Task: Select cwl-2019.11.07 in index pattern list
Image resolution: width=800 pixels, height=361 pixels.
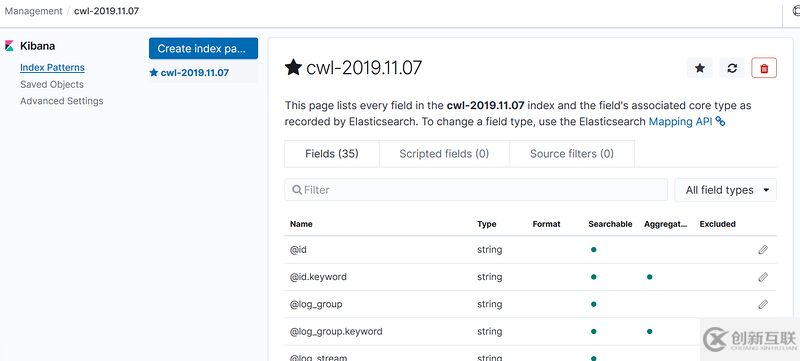Action: (194, 72)
